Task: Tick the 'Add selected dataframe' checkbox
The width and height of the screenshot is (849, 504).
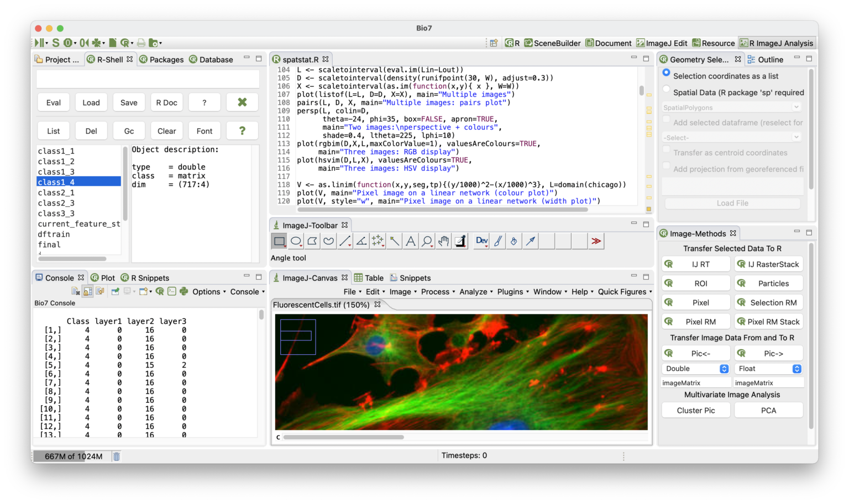Action: pyautogui.click(x=666, y=119)
